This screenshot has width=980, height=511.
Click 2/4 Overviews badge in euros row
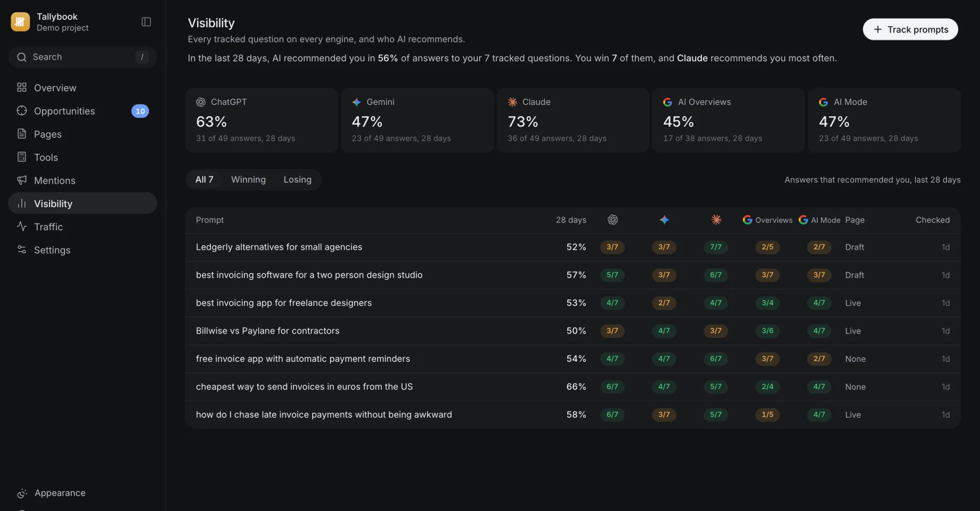[767, 386]
